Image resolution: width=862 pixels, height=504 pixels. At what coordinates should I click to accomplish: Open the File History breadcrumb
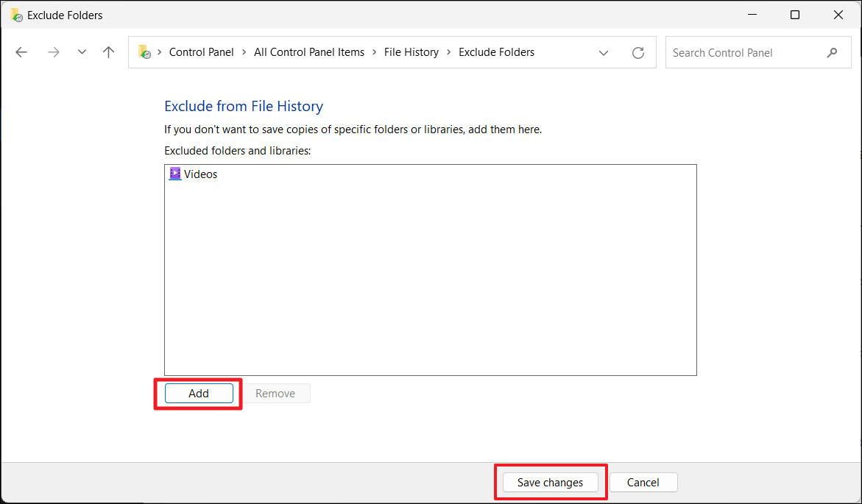pos(411,52)
